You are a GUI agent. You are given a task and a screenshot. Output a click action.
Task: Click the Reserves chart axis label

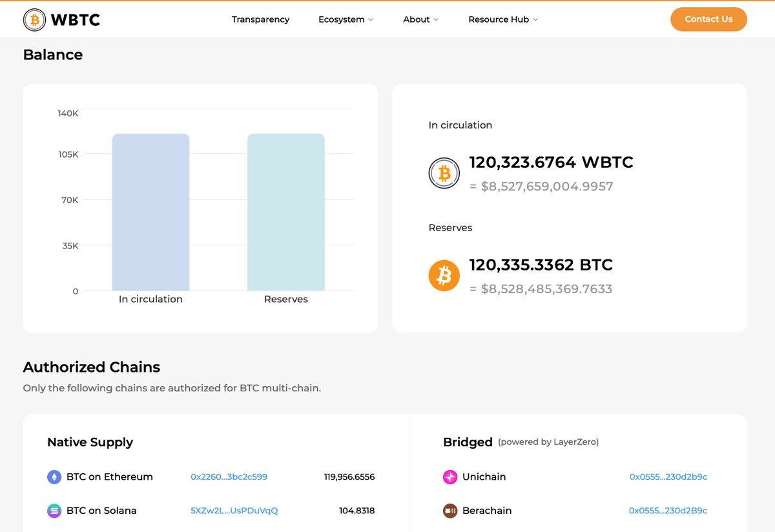tap(286, 300)
